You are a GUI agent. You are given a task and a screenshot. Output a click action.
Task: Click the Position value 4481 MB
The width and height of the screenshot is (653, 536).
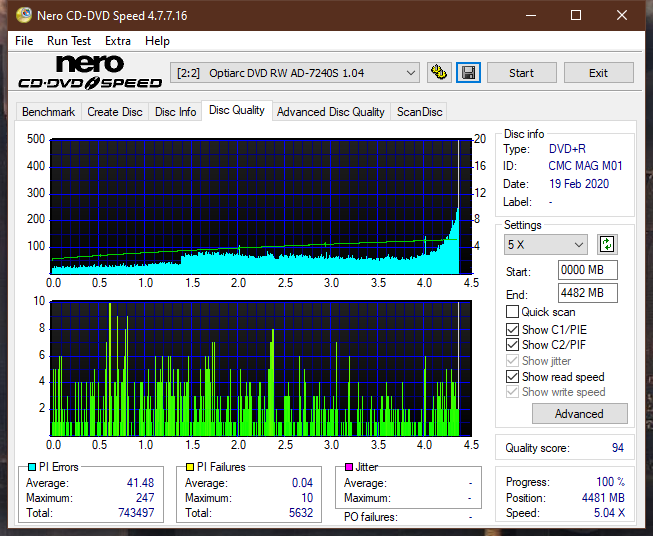[603, 498]
